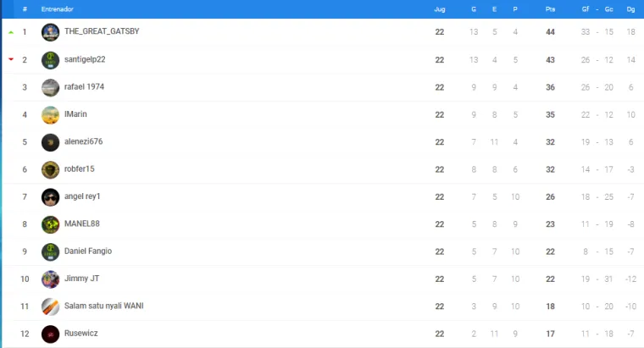Click angel rey1 points value 26
Screen dimensions: 644x348
point(550,197)
